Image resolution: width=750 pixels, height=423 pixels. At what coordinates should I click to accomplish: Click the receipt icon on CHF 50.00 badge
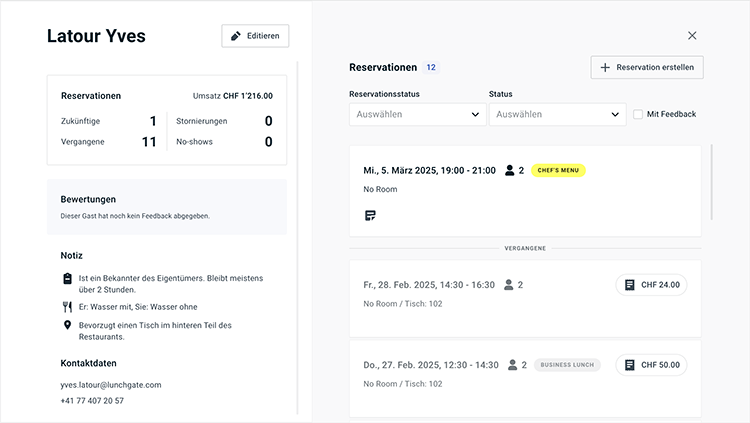[x=629, y=365]
